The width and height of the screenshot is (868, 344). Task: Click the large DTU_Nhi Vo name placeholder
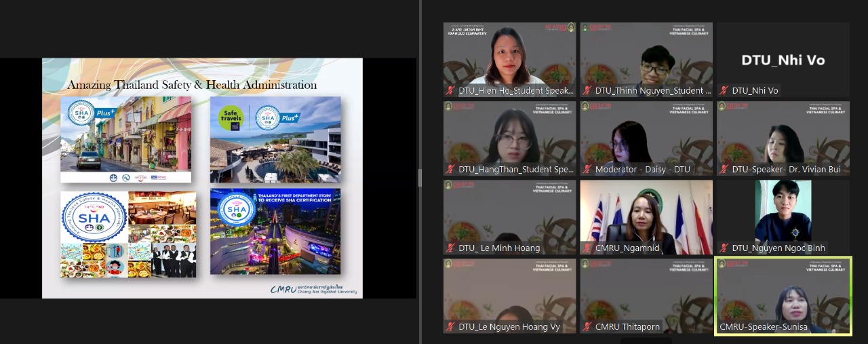coord(783,60)
